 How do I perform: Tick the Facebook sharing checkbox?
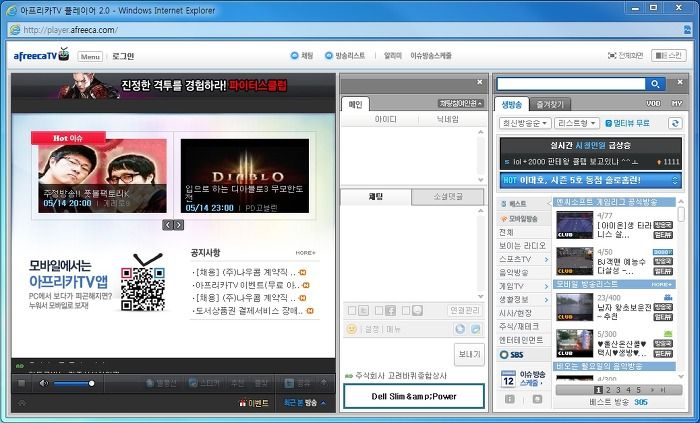pyautogui.click(x=379, y=311)
